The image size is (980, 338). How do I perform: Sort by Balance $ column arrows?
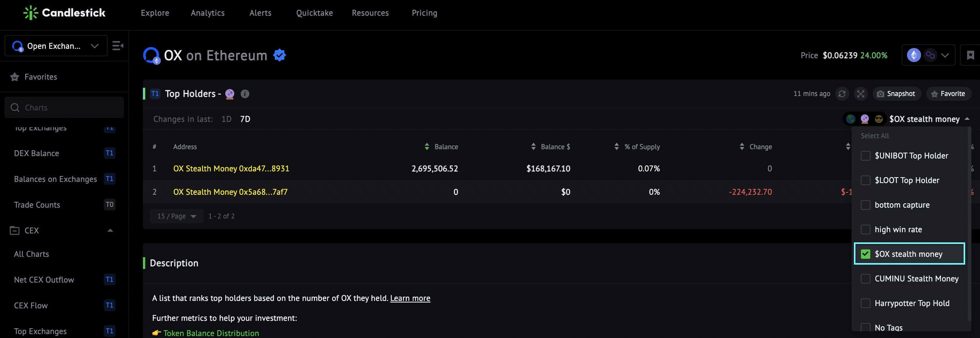(x=533, y=147)
